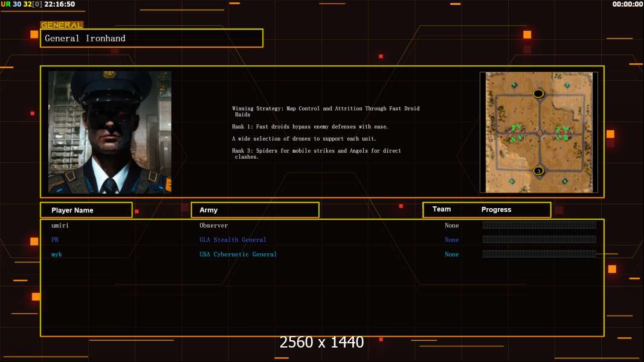The width and height of the screenshot is (644, 362).
Task: Click the Team column label
Action: [442, 209]
